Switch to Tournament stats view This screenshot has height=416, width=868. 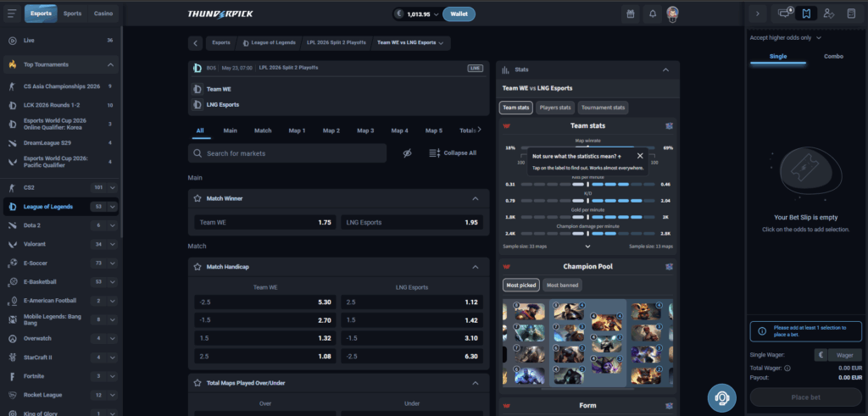(603, 108)
